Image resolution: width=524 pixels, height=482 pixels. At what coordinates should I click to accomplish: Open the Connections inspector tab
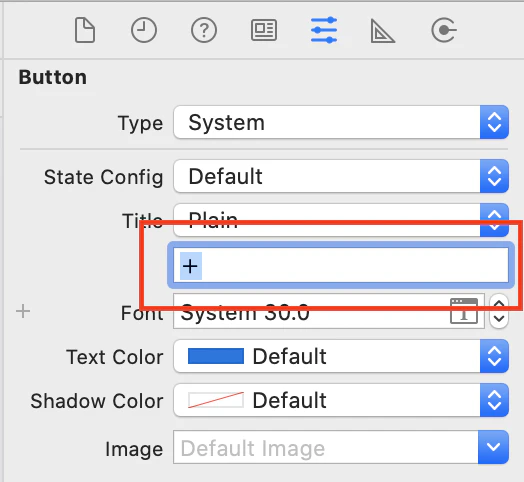[444, 30]
